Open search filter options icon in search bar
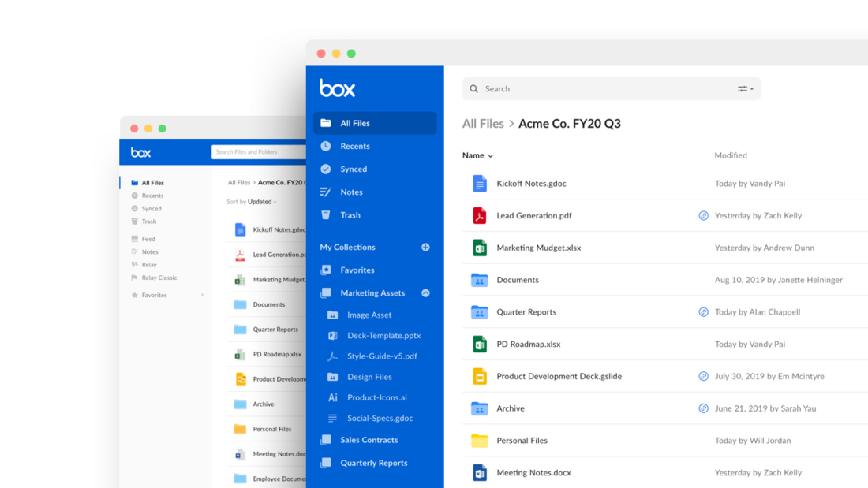Viewport: 868px width, 488px height. tap(745, 88)
